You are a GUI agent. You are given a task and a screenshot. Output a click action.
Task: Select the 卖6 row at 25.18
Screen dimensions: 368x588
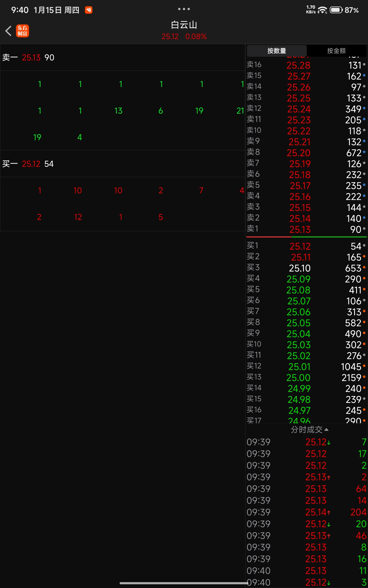306,174
